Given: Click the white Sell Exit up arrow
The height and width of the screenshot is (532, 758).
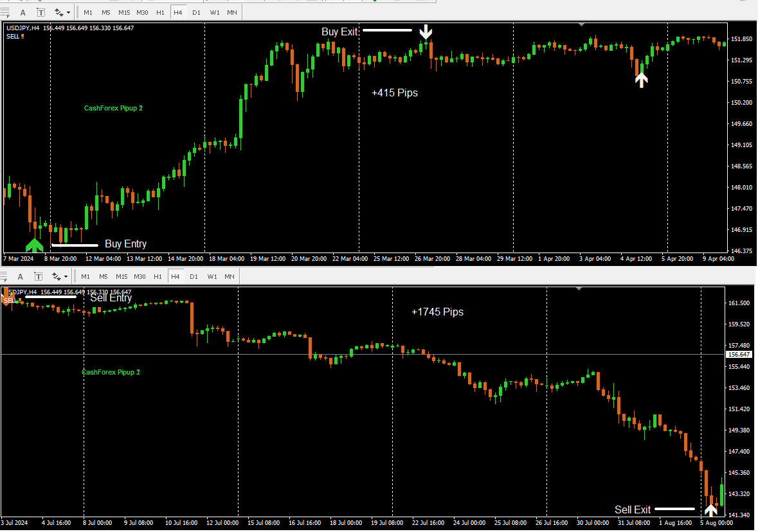Looking at the screenshot, I should 710,510.
